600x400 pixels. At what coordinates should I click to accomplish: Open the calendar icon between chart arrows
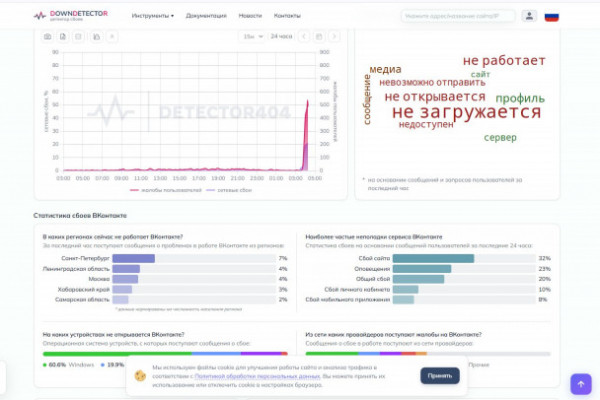(319, 36)
